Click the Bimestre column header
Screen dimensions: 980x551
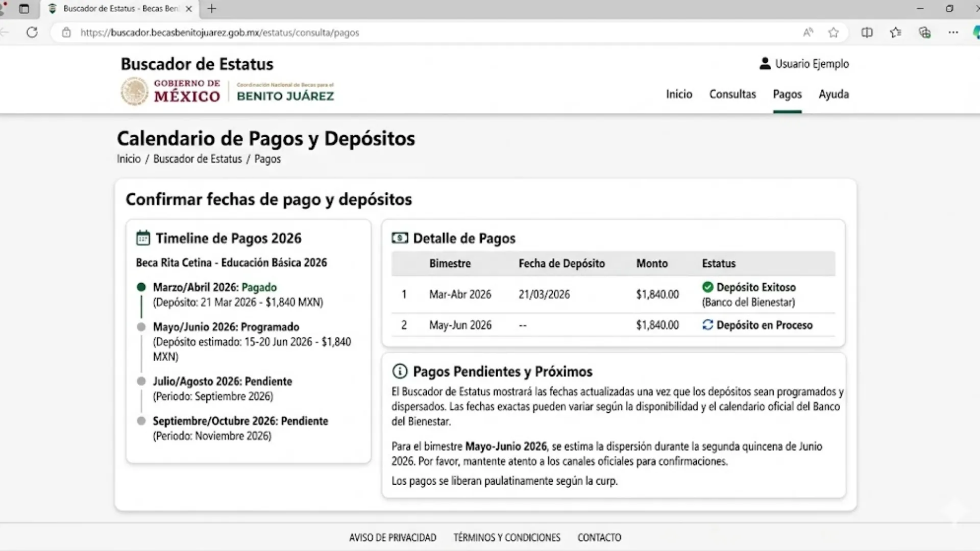click(450, 264)
